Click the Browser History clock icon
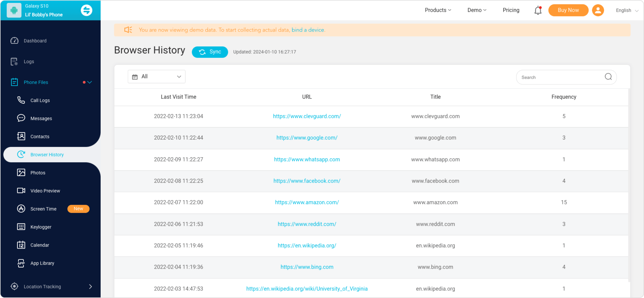Image resolution: width=644 pixels, height=298 pixels. (21, 154)
